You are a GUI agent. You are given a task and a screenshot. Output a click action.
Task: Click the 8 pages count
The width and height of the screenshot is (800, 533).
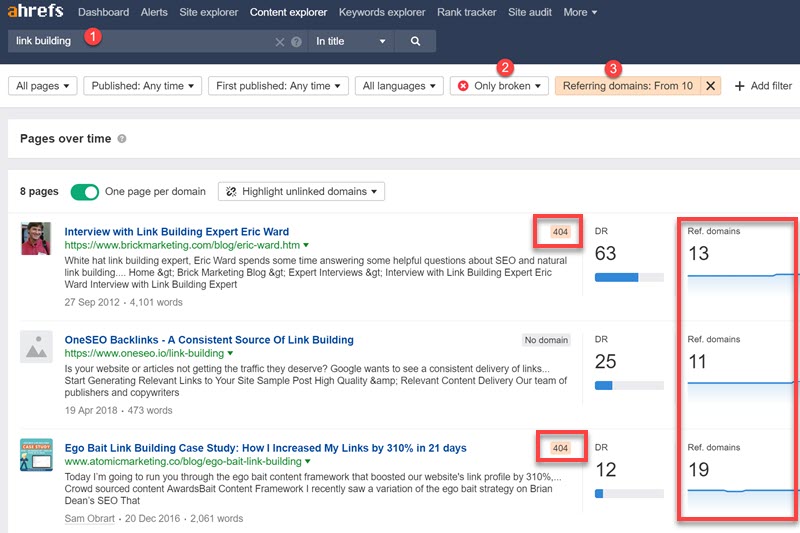click(39, 191)
